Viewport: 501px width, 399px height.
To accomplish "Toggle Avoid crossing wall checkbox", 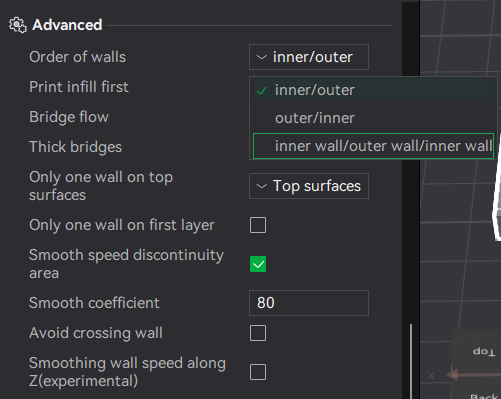I will pyautogui.click(x=258, y=333).
